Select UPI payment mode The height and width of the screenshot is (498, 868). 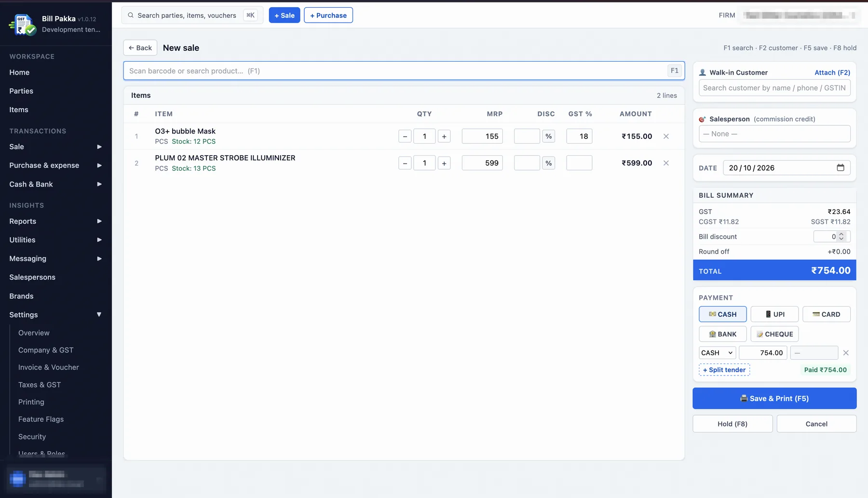774,314
